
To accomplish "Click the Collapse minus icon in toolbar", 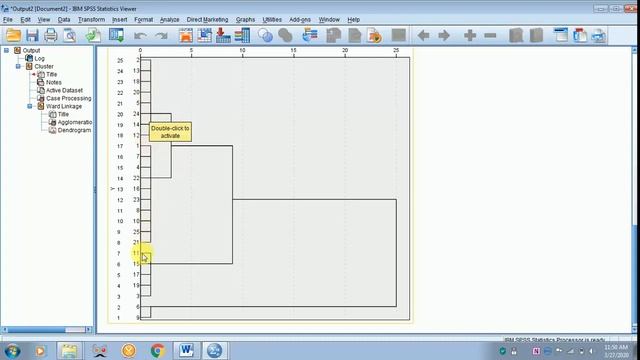I will (490, 36).
